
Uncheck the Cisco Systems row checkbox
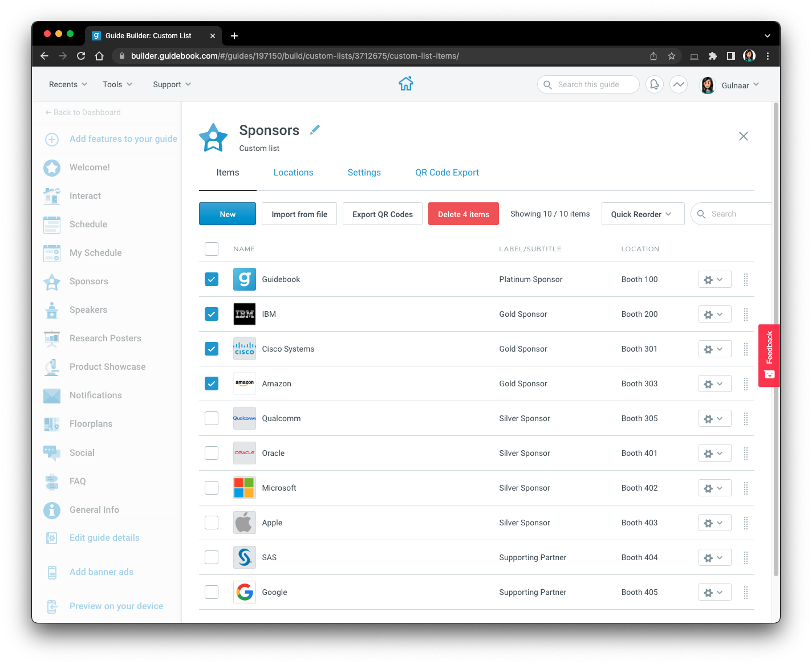(x=212, y=349)
